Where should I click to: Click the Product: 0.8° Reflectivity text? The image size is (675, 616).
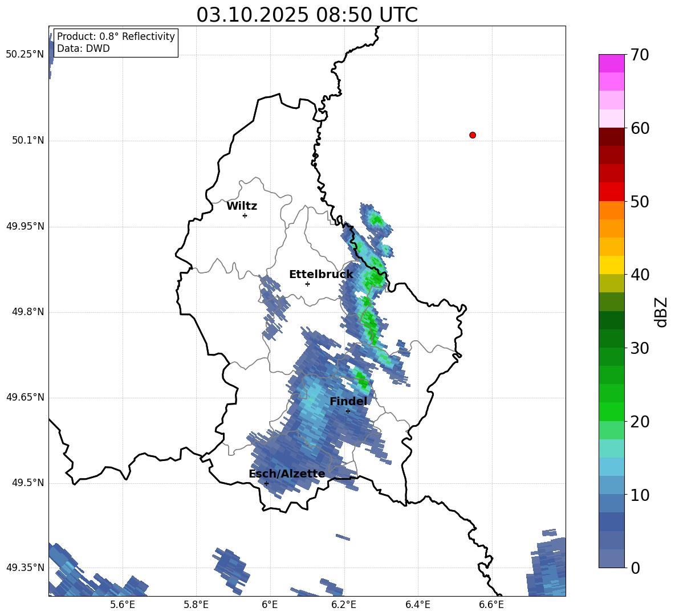[x=116, y=36]
